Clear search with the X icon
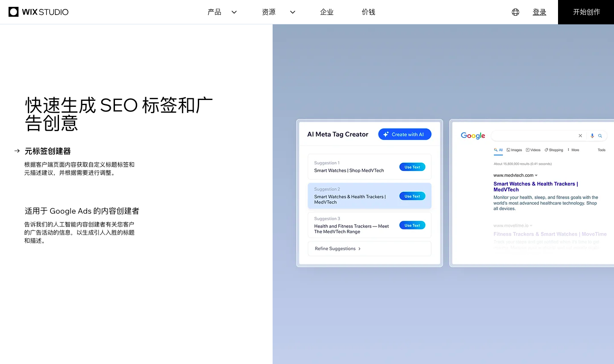614x364 pixels. pyautogui.click(x=580, y=136)
